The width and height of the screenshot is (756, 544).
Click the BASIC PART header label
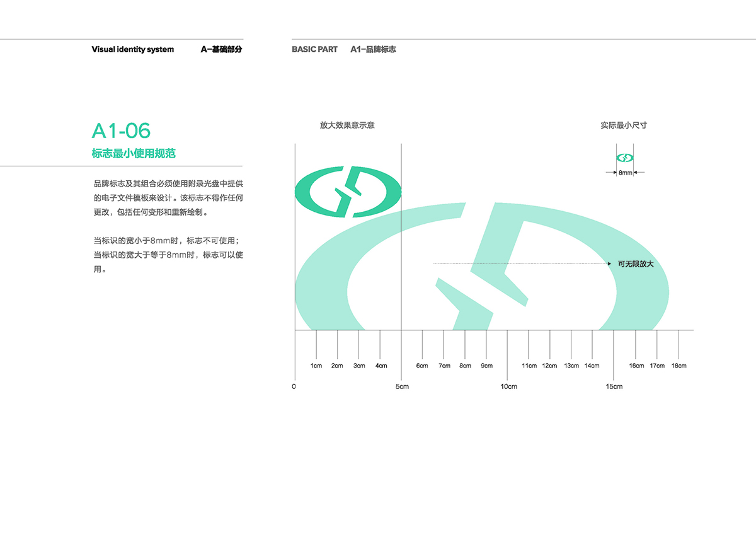click(x=314, y=49)
